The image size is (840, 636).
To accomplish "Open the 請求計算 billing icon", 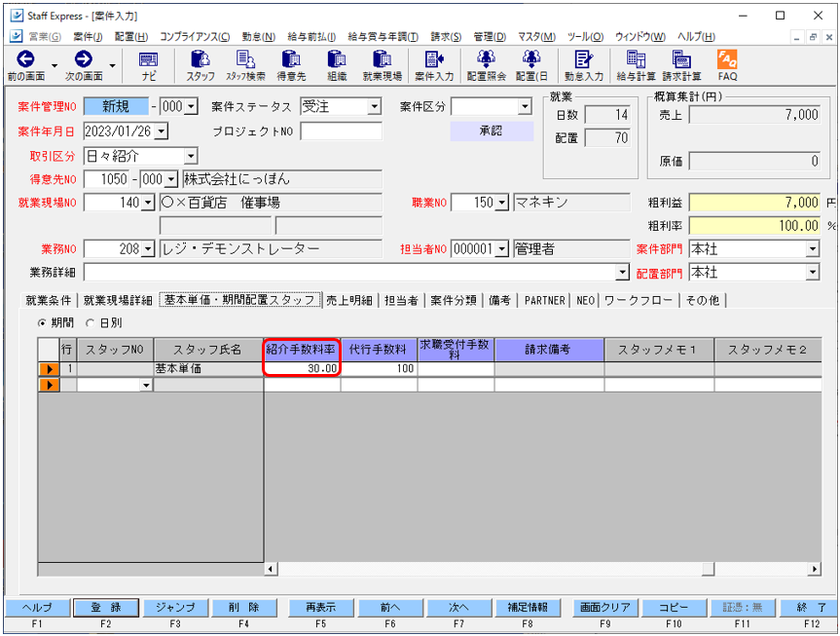I will coord(681,59).
